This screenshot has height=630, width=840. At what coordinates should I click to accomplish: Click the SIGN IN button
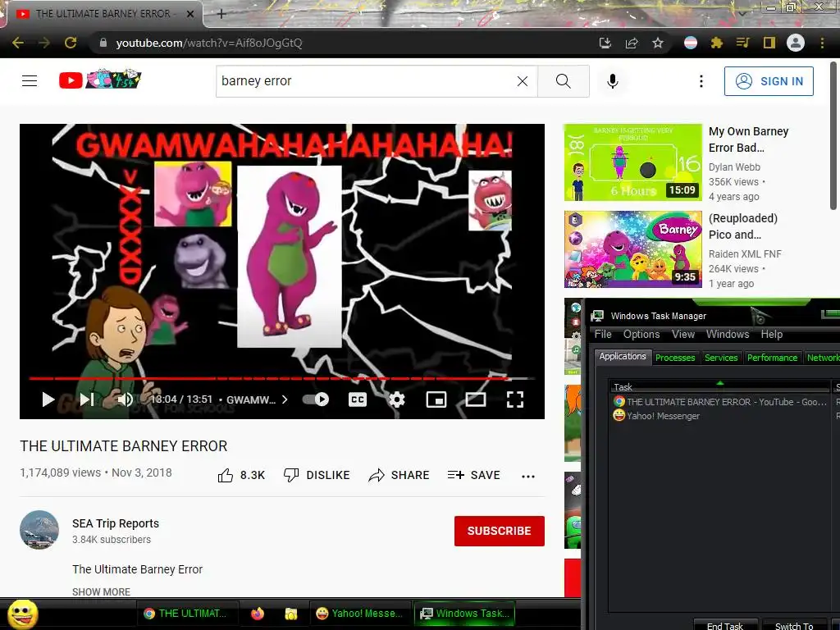(769, 81)
